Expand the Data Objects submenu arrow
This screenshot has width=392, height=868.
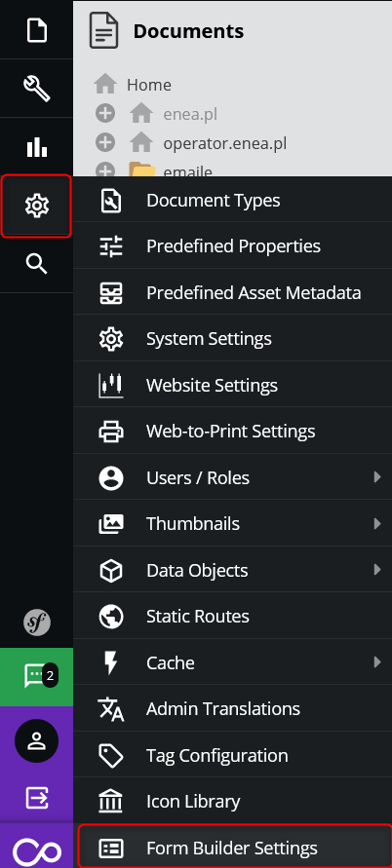coord(377,569)
